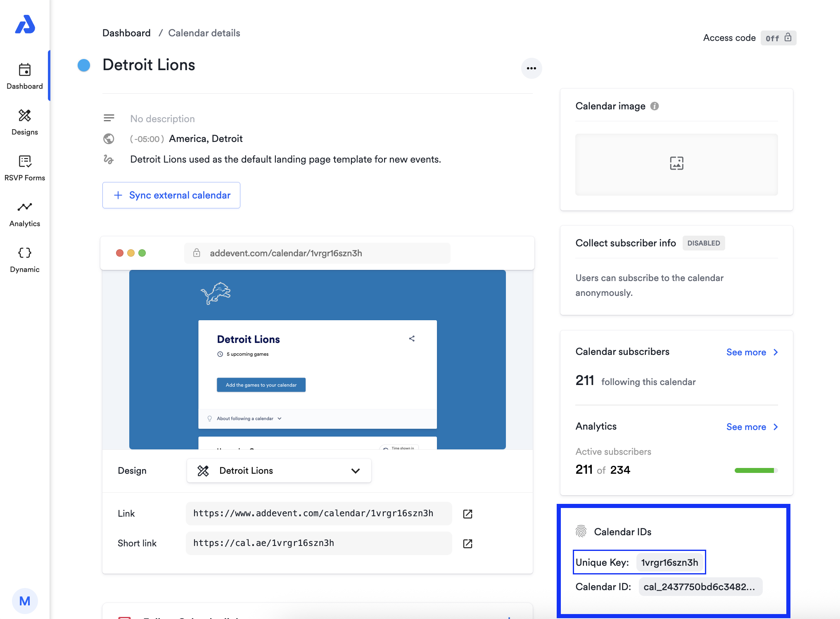Click the blue calendar color dot
The width and height of the screenshot is (840, 619).
(x=84, y=65)
